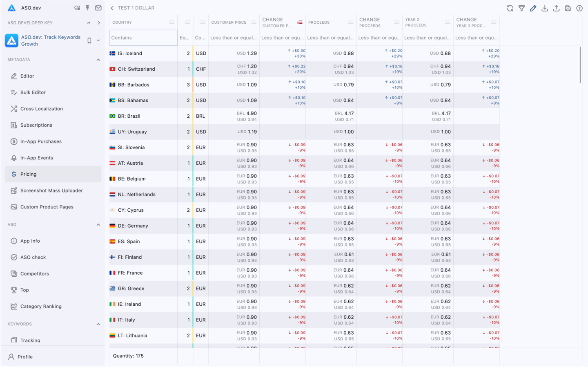The width and height of the screenshot is (588, 367).
Task: Open the Track Keywords Growth app dropdown
Action: [98, 40]
